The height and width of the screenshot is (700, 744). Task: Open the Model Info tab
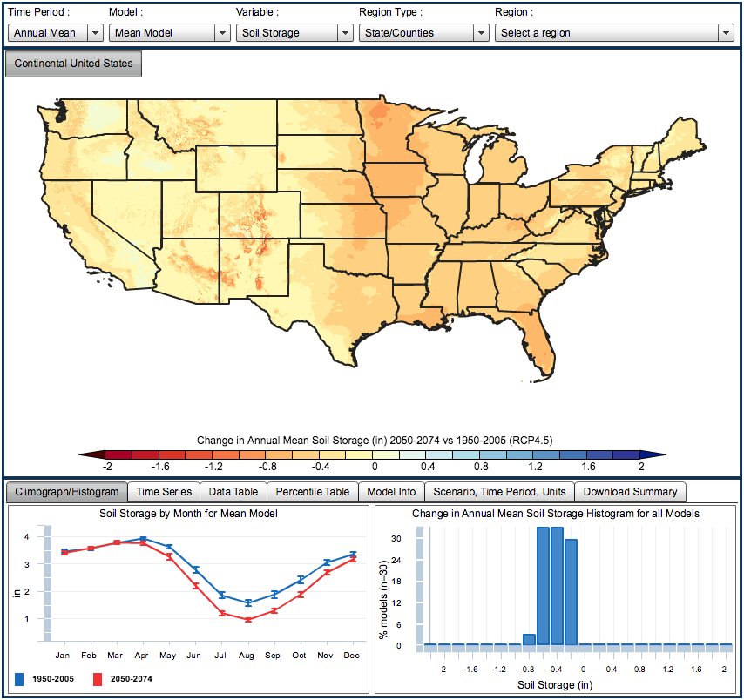391,492
